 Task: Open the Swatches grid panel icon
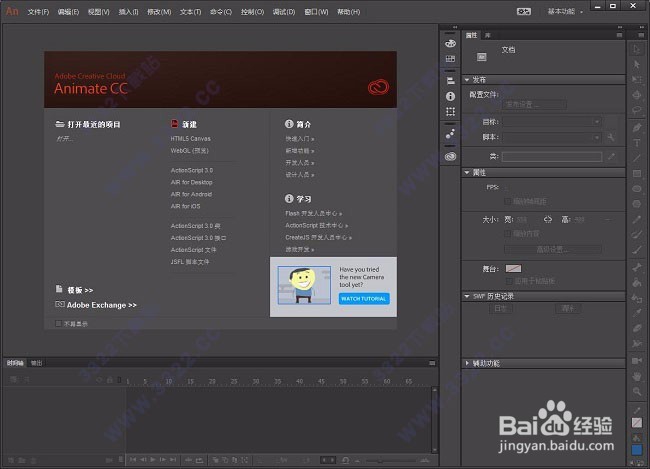(450, 58)
